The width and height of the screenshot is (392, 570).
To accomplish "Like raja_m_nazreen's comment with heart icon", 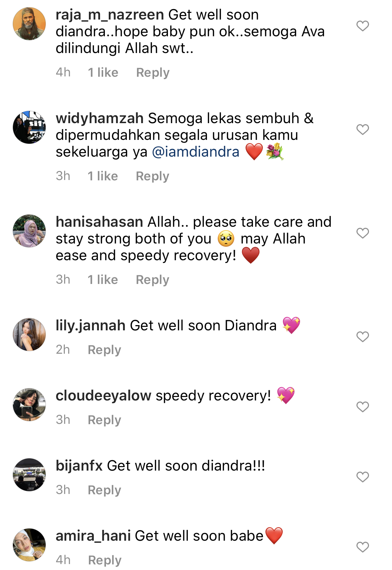I will (x=362, y=26).
